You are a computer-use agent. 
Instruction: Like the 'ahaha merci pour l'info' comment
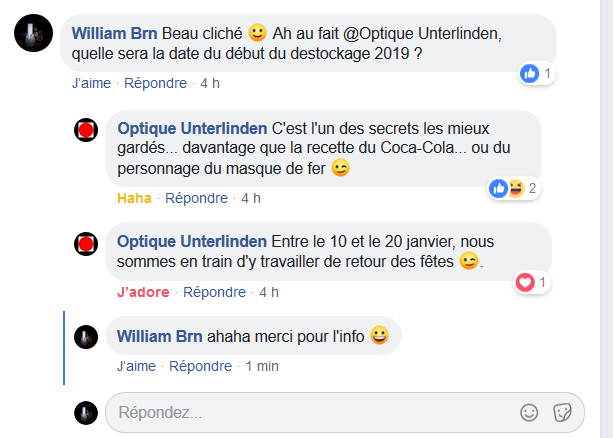pyautogui.click(x=136, y=366)
